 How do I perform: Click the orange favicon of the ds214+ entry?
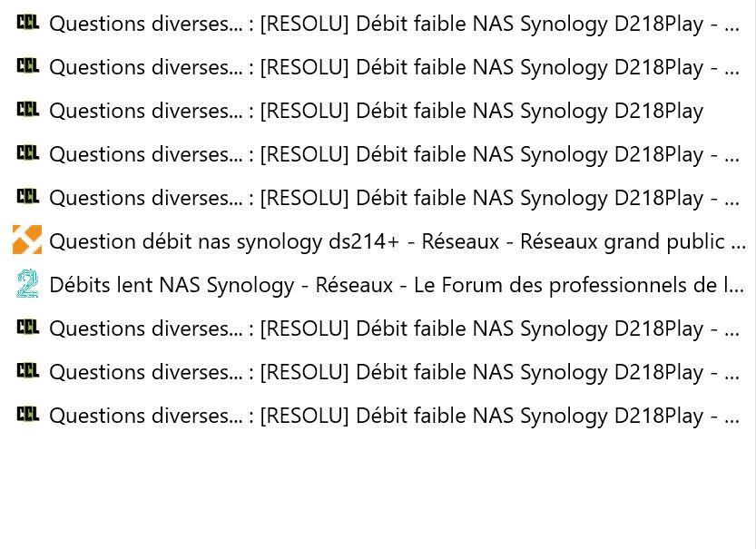coord(27,240)
